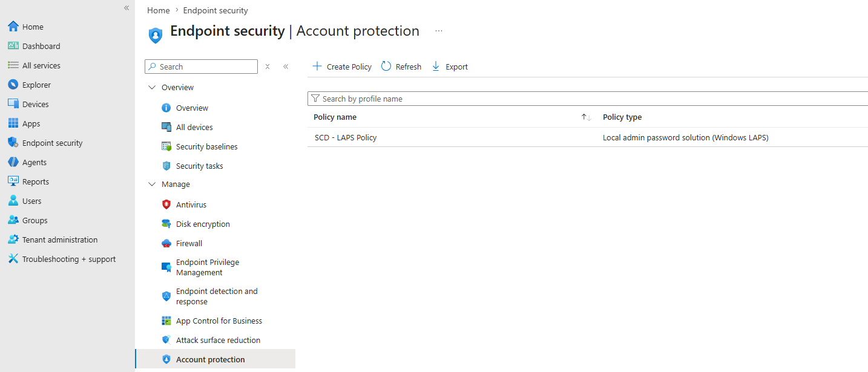Export the policy list
Viewport: 868px width, 372px height.
(x=449, y=67)
